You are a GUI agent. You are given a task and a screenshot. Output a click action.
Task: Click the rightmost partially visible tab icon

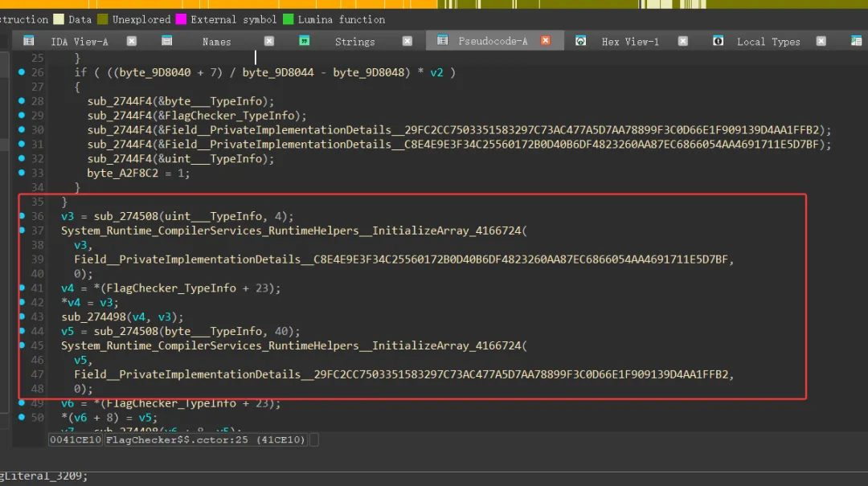pyautogui.click(x=857, y=40)
